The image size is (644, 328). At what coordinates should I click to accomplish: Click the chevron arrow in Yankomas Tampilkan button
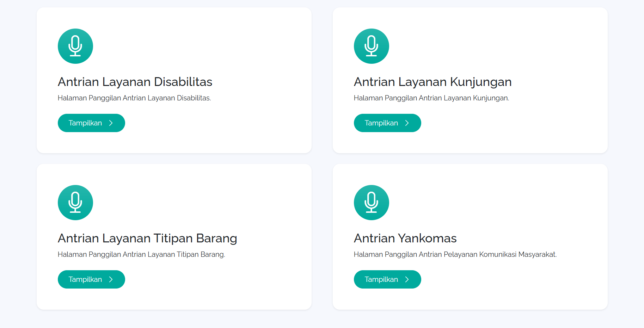[407, 279]
